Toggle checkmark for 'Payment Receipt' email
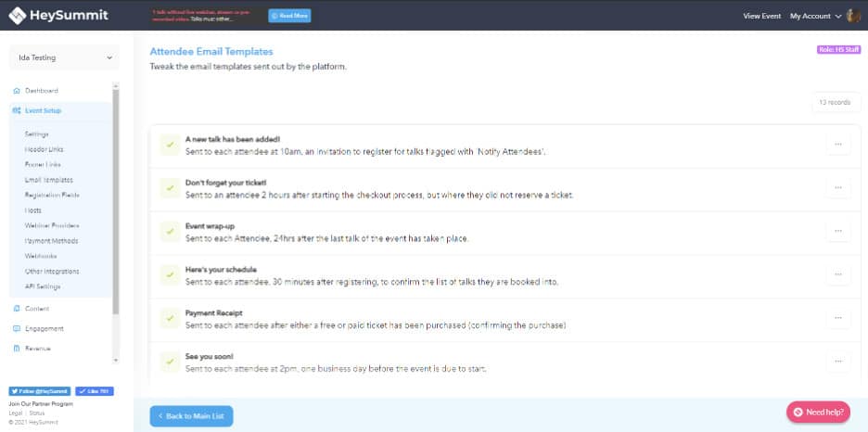The height and width of the screenshot is (432, 868). coord(170,319)
